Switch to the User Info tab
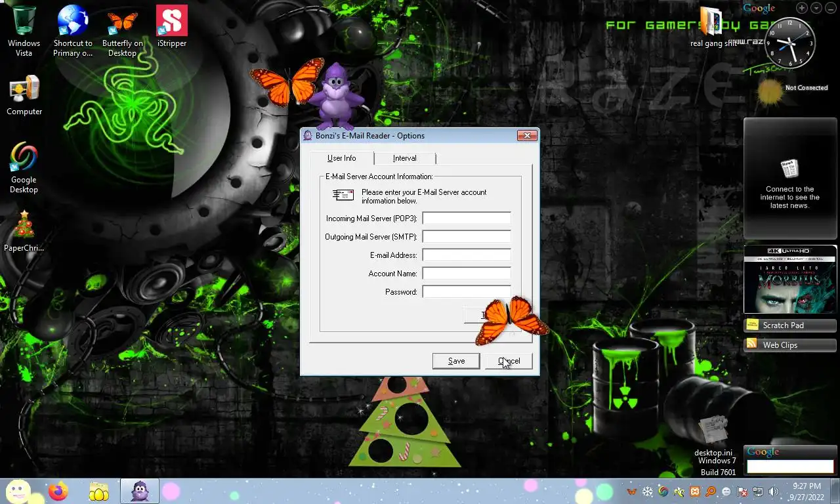Screen dimensions: 840x504 [341, 158]
